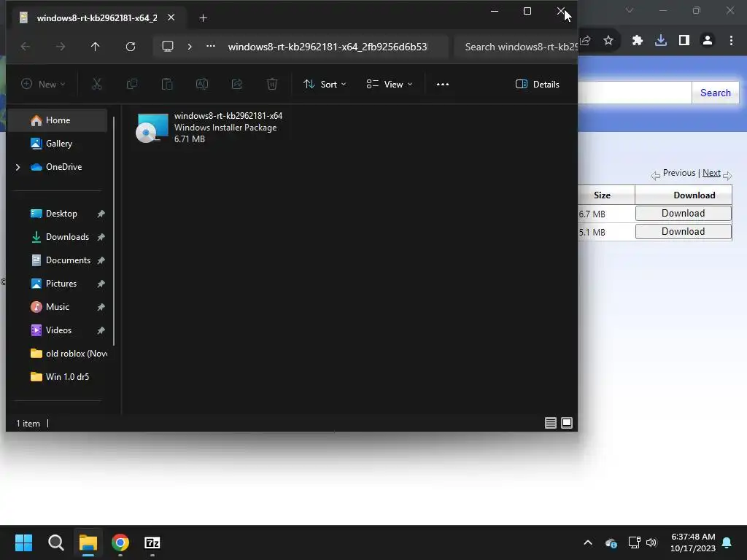Open the Pictures quick access folder
The height and width of the screenshot is (560, 747).
61,284
